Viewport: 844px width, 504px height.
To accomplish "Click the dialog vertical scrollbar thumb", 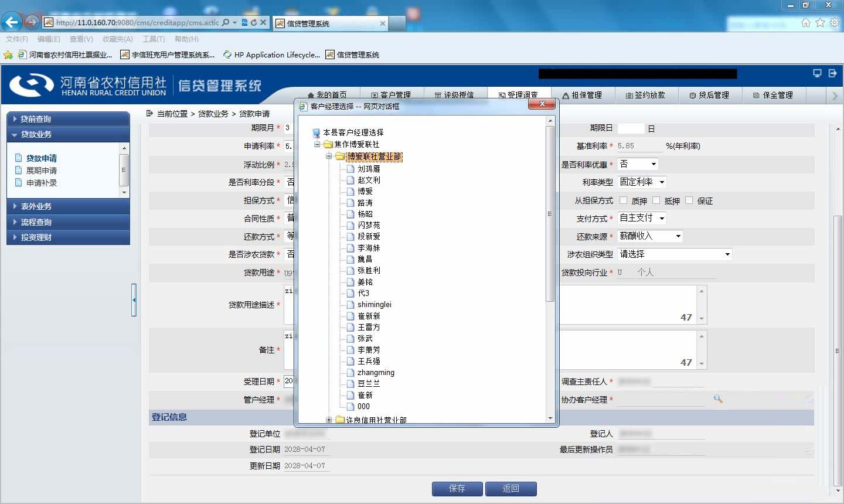I will (x=550, y=213).
